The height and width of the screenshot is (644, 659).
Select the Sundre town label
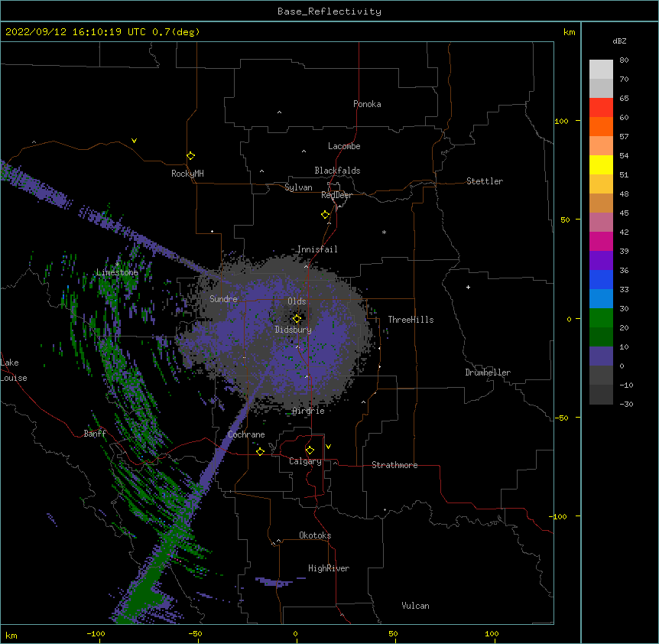click(x=223, y=299)
